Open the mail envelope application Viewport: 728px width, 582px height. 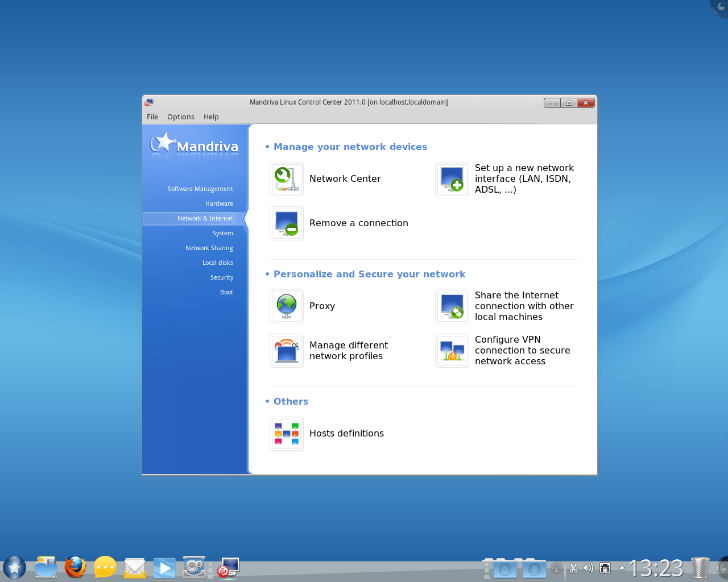135,567
